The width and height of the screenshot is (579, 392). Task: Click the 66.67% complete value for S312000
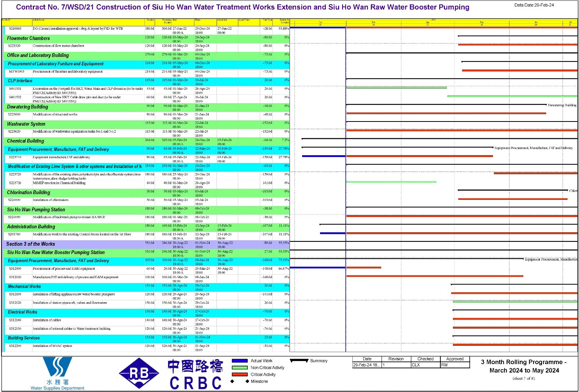coord(284,269)
